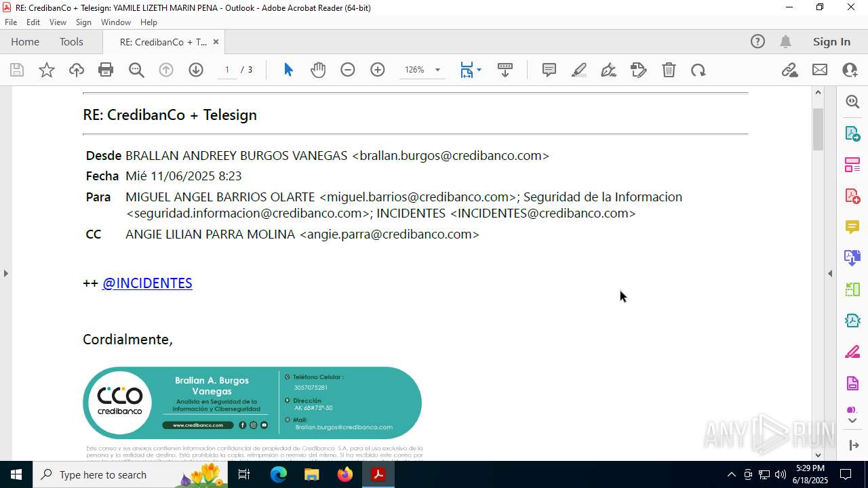Open the File menu
The width and height of the screenshot is (868, 488).
click(x=11, y=22)
